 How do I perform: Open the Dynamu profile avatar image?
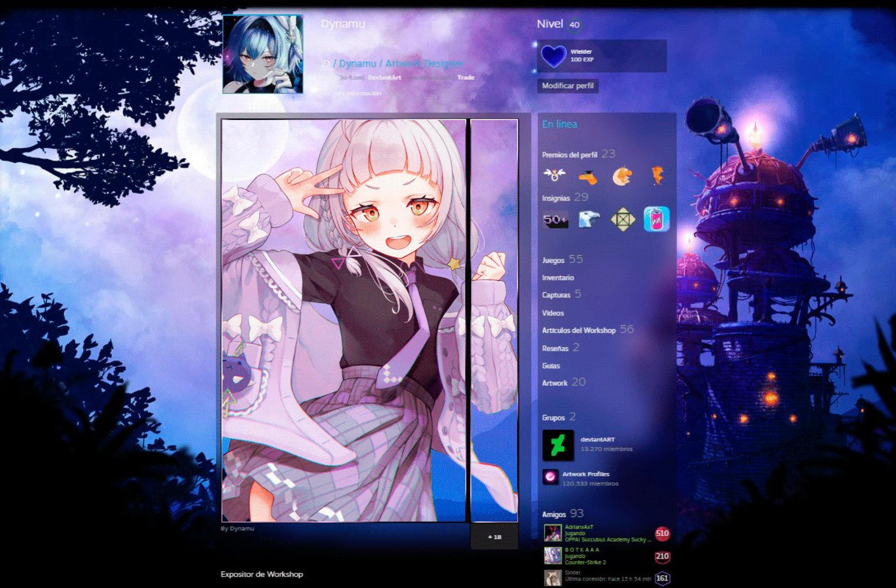263,54
